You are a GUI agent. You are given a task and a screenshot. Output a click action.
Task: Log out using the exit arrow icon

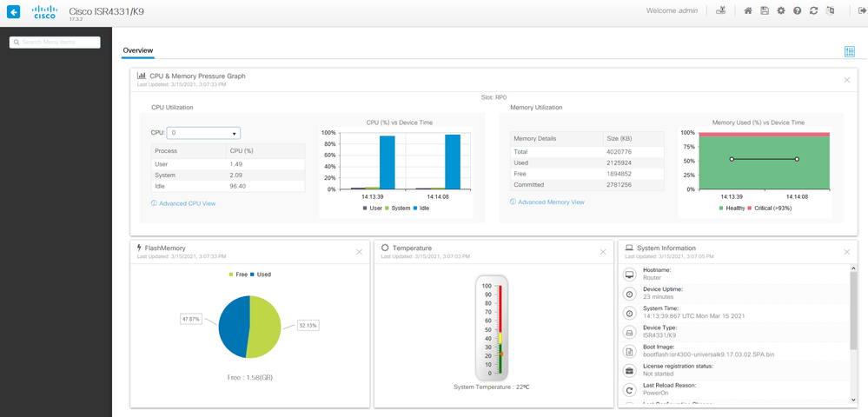861,10
